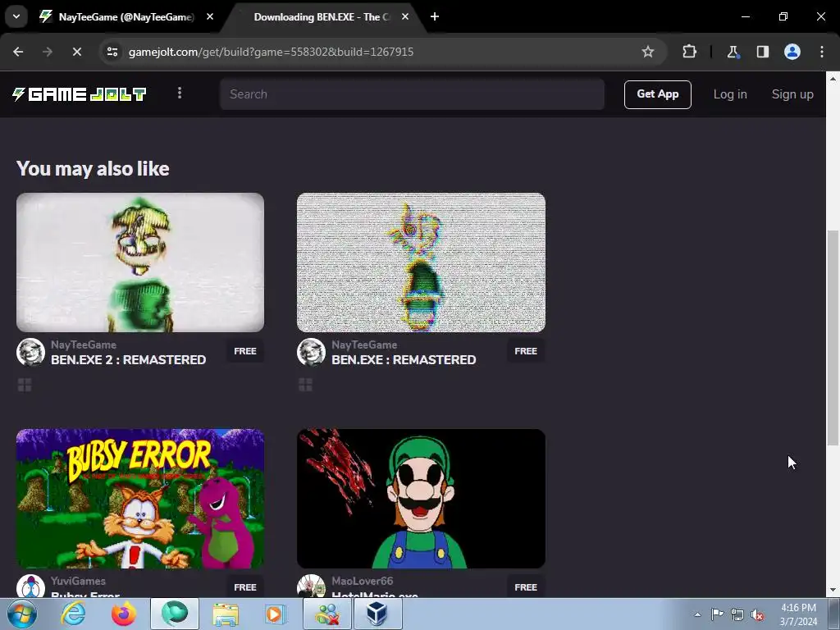Screen dimensions: 840x630
Task: Open the Action Center flag icon
Action: coord(717,614)
